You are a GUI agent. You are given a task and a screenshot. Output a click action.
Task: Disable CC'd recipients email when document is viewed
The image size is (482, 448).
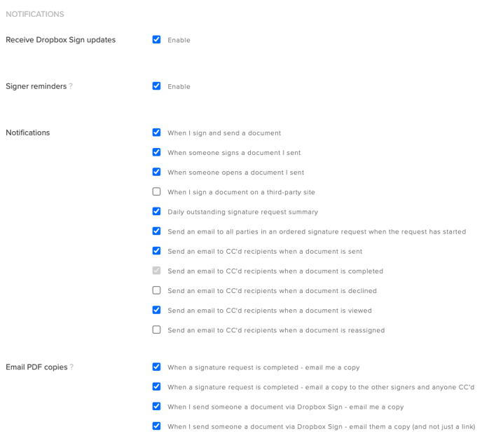coord(156,310)
